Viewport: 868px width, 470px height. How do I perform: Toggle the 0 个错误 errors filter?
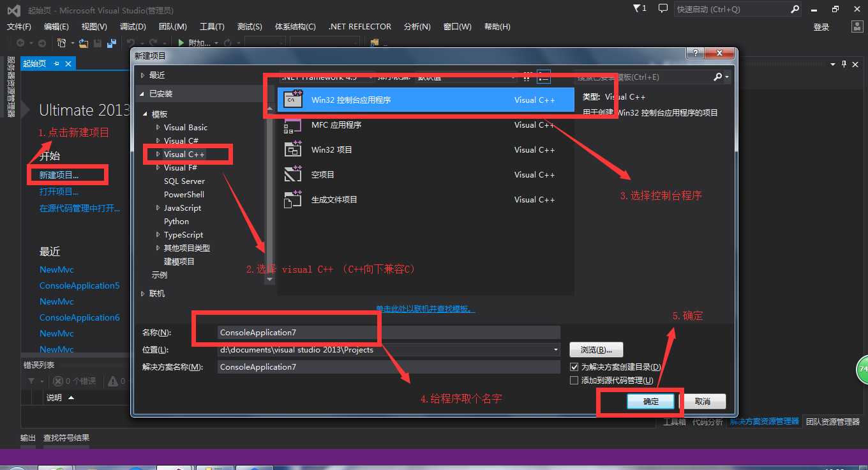tap(75, 381)
